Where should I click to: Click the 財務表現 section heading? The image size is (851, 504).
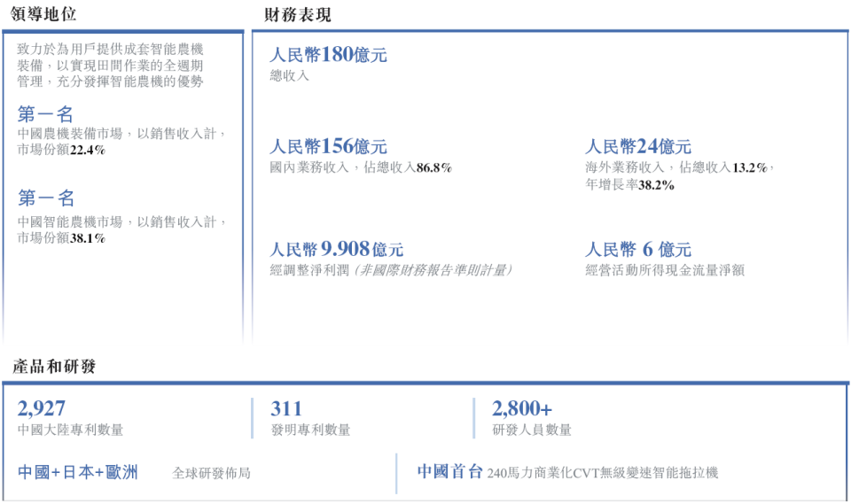(x=298, y=15)
